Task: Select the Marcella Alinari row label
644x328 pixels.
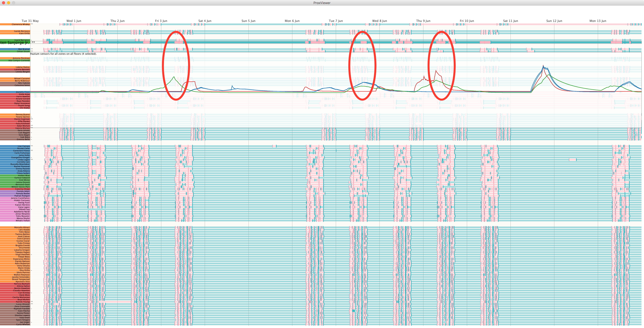Action: (x=15, y=227)
